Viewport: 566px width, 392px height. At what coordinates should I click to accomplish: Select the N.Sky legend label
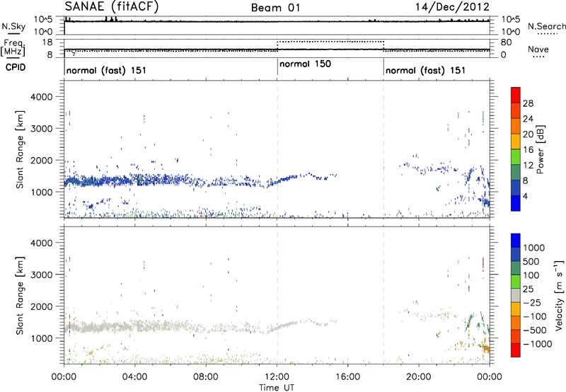point(13,26)
